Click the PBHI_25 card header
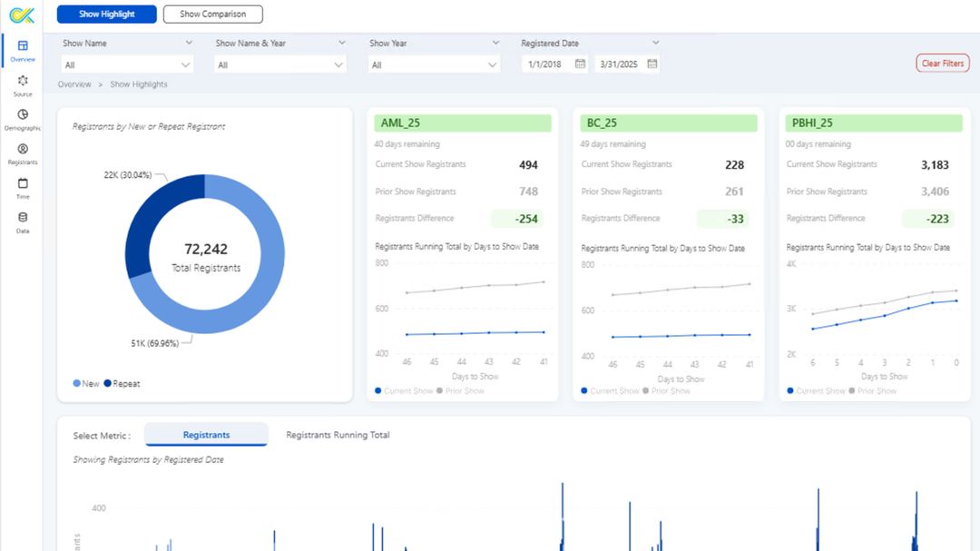Viewport: 980px width, 551px height. (874, 123)
